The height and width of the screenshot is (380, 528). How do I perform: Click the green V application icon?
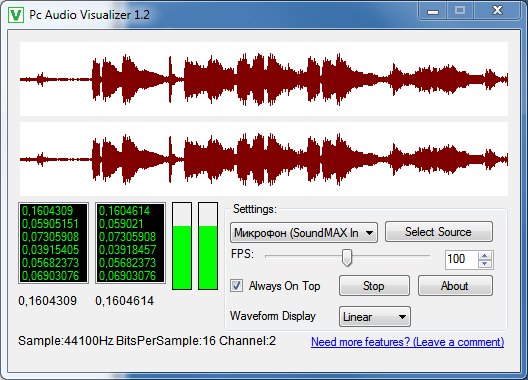15,15
